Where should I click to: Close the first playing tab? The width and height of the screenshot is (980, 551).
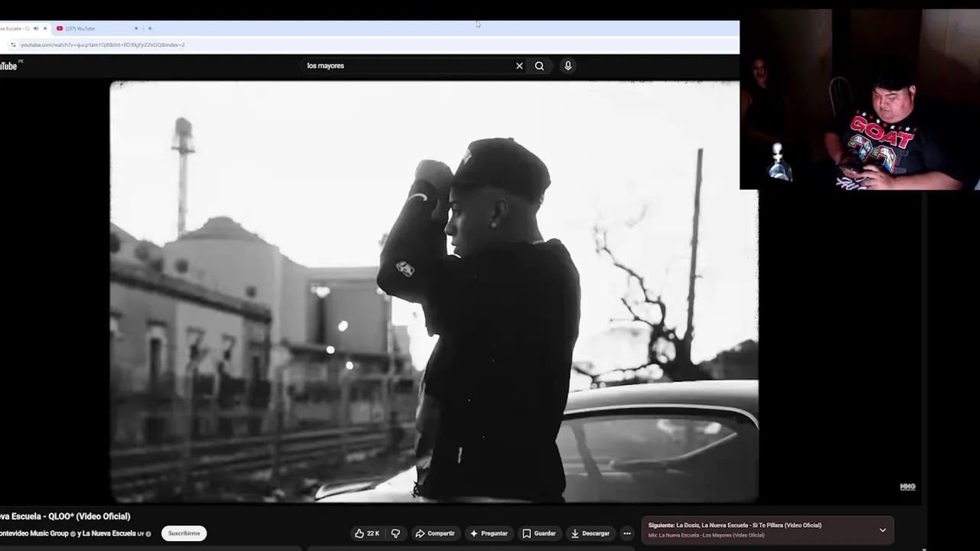[x=45, y=28]
